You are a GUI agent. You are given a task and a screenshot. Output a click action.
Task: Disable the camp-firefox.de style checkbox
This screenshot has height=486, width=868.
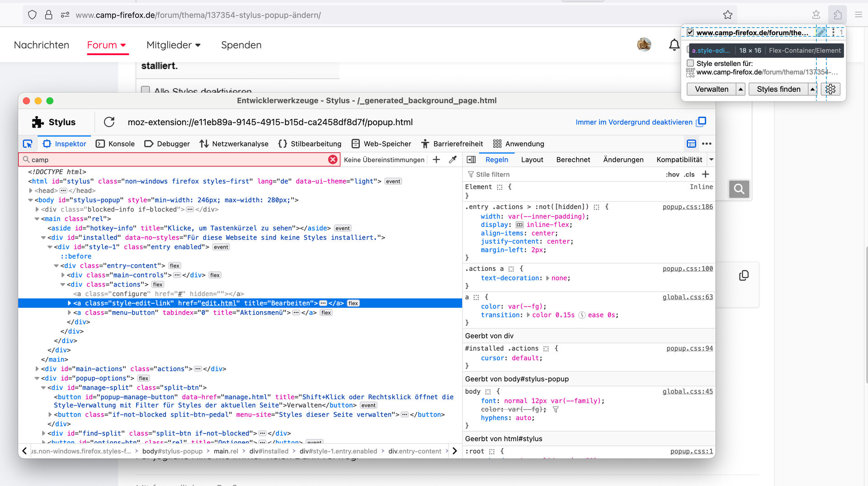point(690,33)
